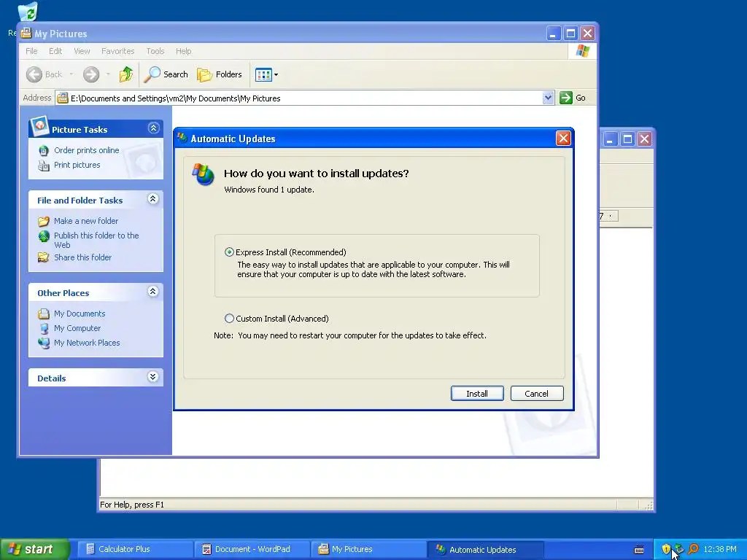Click Automatic Updates taskbar button
This screenshot has height=560, width=747.
pos(485,550)
